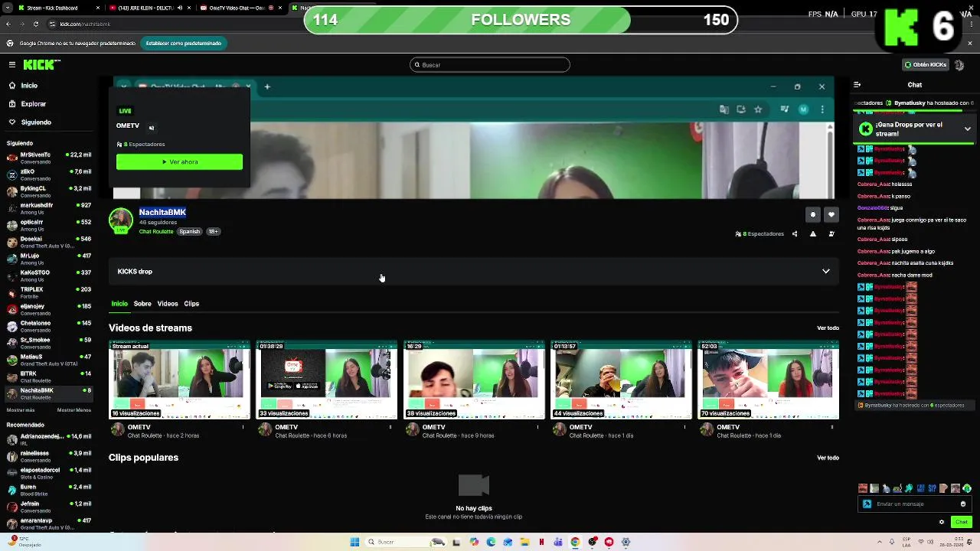Open OmeTV window profile avatar M
The image size is (980, 551).
tap(803, 109)
